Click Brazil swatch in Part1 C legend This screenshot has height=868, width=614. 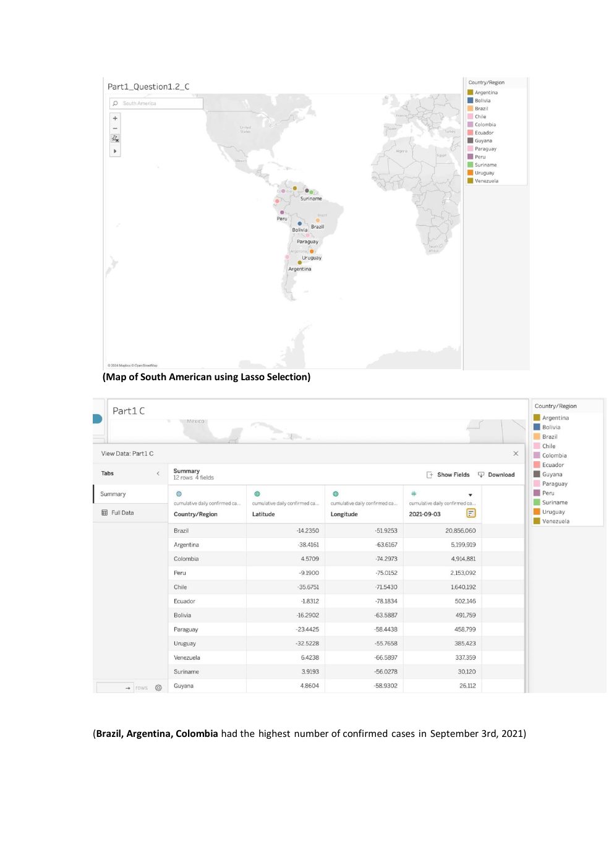(537, 436)
